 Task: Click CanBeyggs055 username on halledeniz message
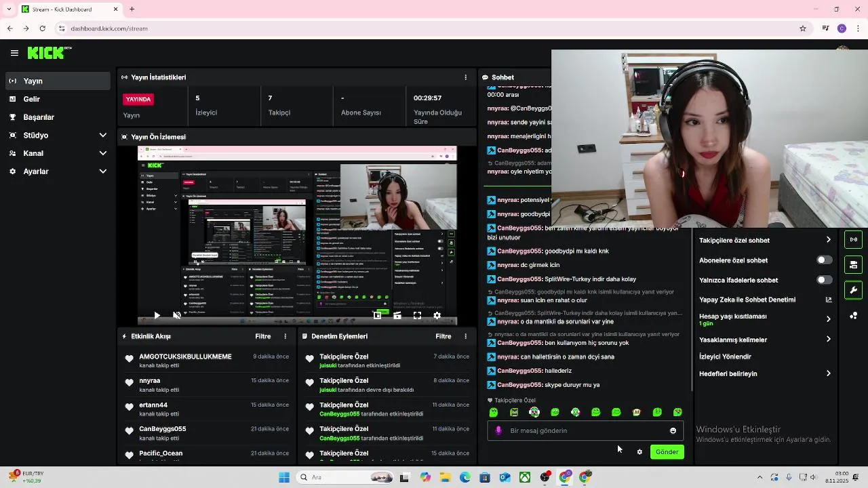click(519, 371)
